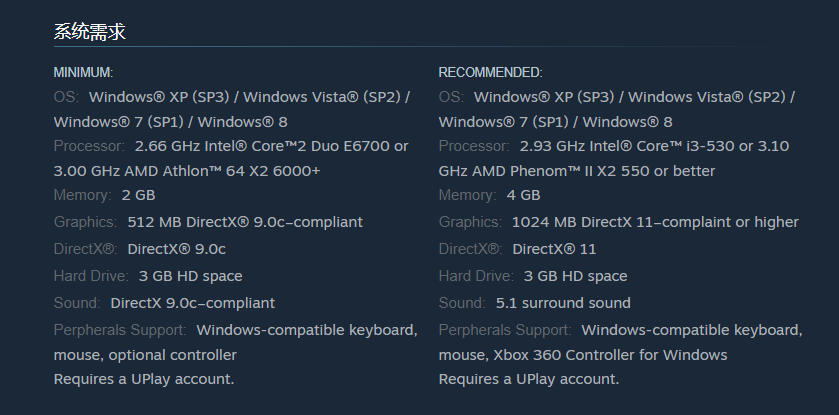Click the minimum Hard Drive 3 GB HD space

tap(190, 276)
